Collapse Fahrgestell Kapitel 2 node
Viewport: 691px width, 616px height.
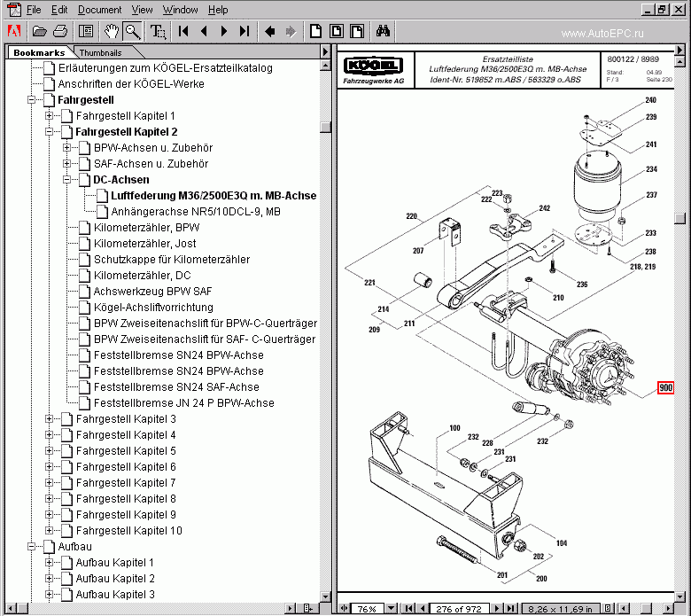click(49, 131)
